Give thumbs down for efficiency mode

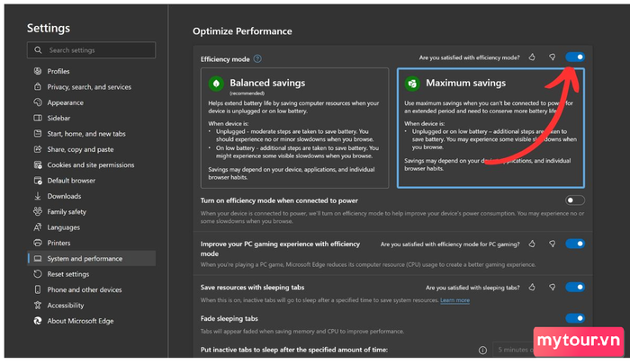click(x=553, y=58)
